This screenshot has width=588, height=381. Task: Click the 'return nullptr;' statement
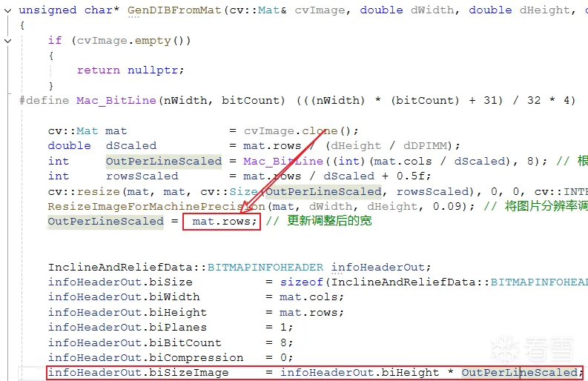point(131,70)
